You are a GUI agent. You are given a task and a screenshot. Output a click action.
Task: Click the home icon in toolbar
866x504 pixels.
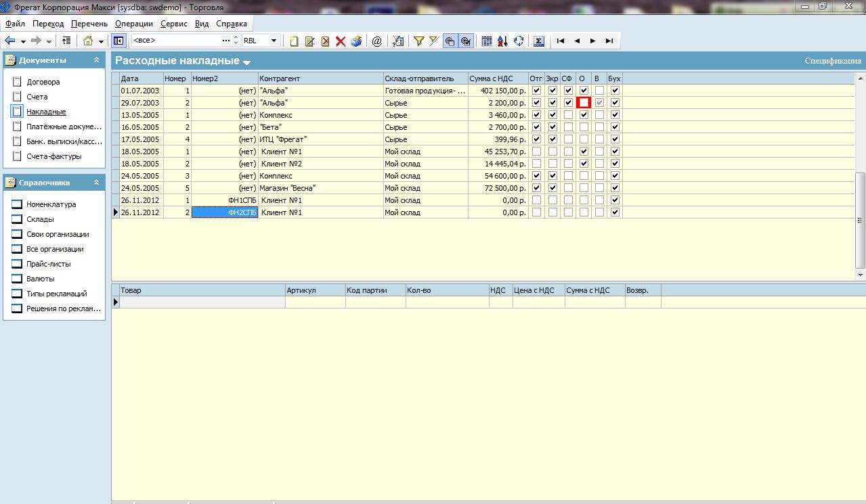coord(88,41)
